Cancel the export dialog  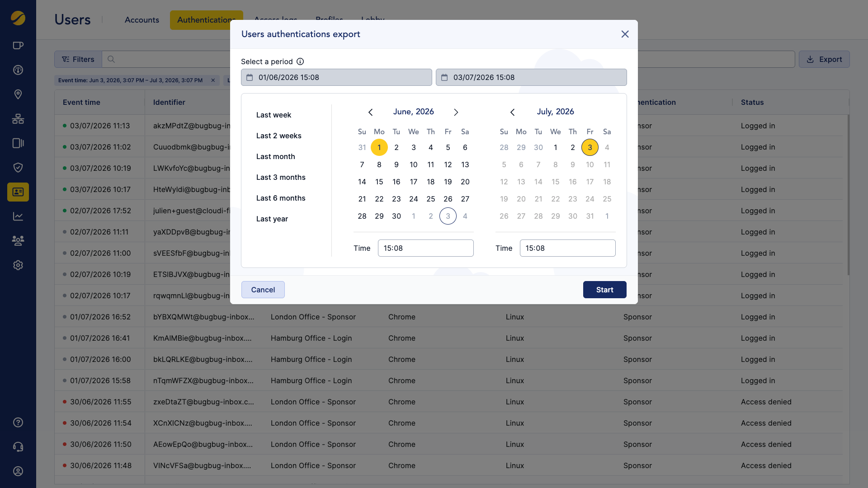[263, 290]
